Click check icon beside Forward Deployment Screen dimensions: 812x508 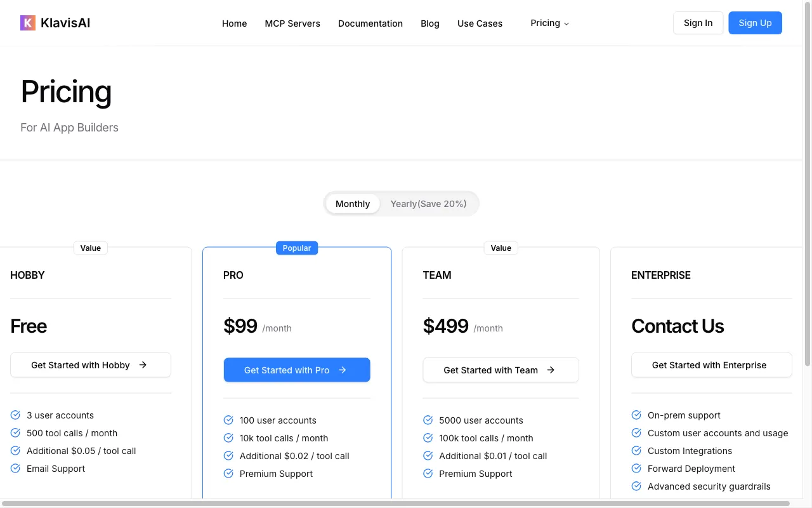pos(636,469)
